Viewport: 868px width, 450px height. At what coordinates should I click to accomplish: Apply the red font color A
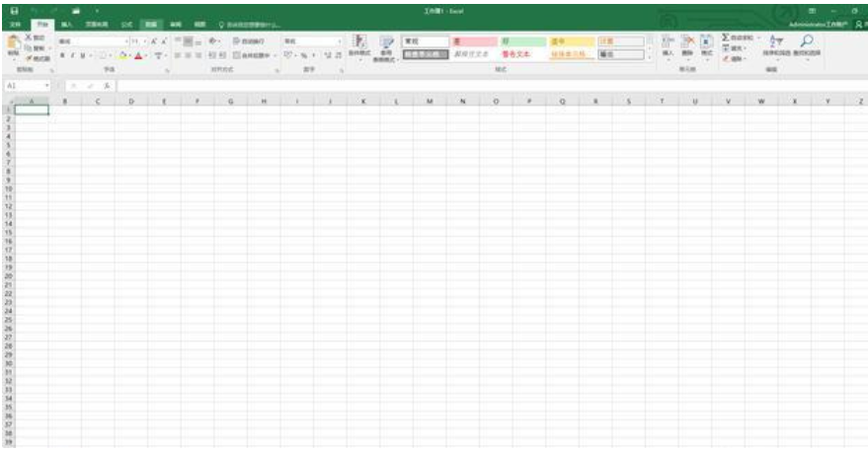point(138,55)
